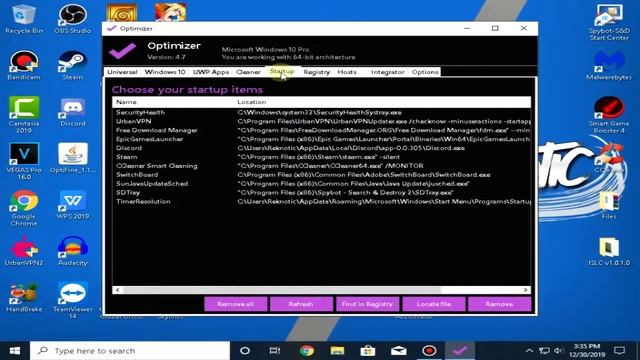Screen dimensions: 640x360
Task: Open network status tray icon
Action: click(x=544, y=351)
